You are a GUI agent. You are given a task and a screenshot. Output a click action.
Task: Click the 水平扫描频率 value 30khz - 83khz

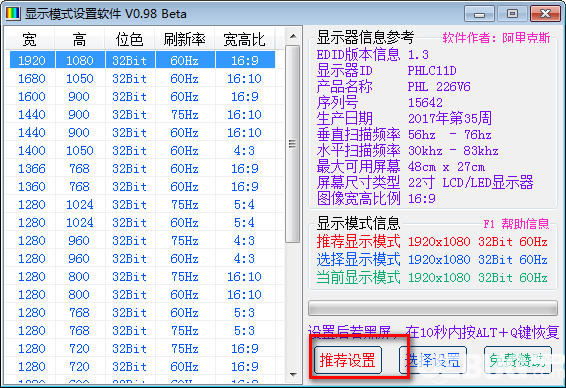(453, 151)
